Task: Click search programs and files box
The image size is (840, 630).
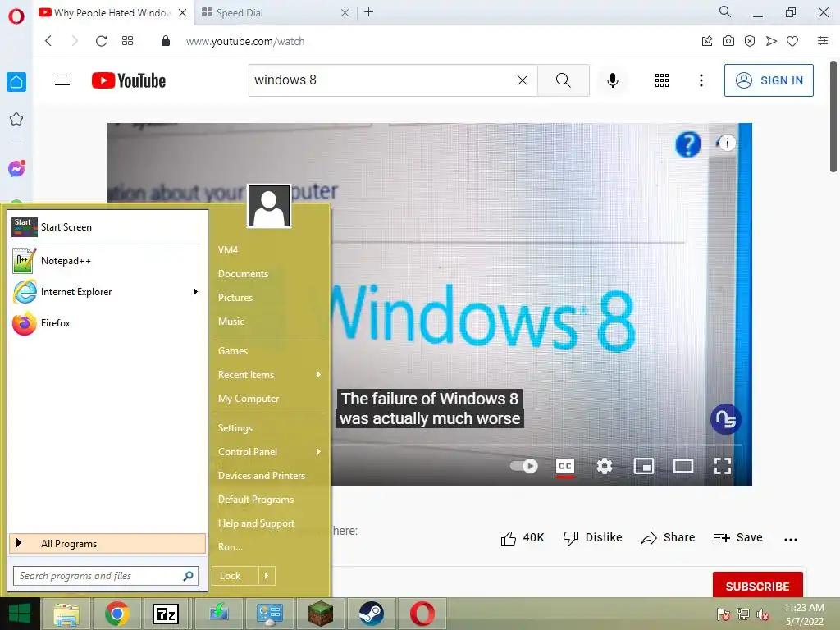Action: tap(105, 576)
